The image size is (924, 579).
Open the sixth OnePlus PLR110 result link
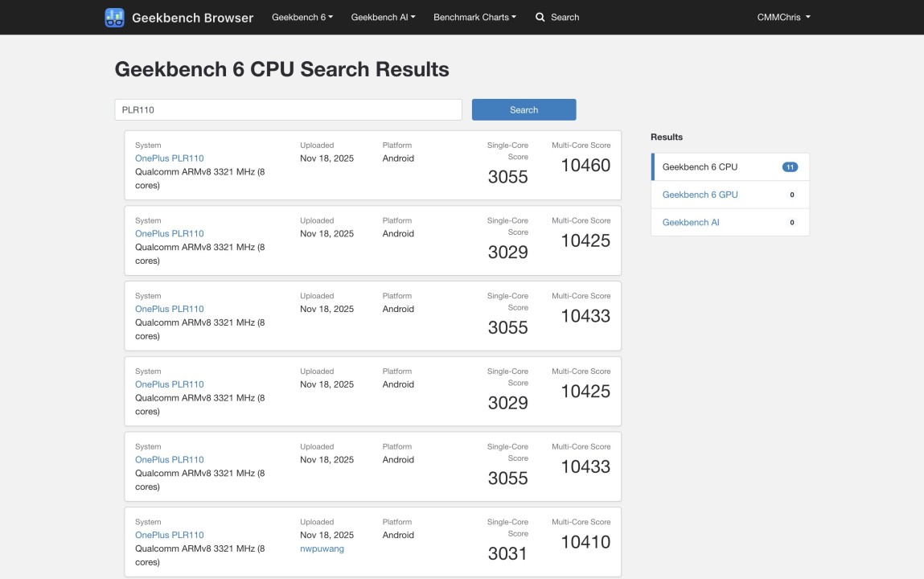[169, 535]
